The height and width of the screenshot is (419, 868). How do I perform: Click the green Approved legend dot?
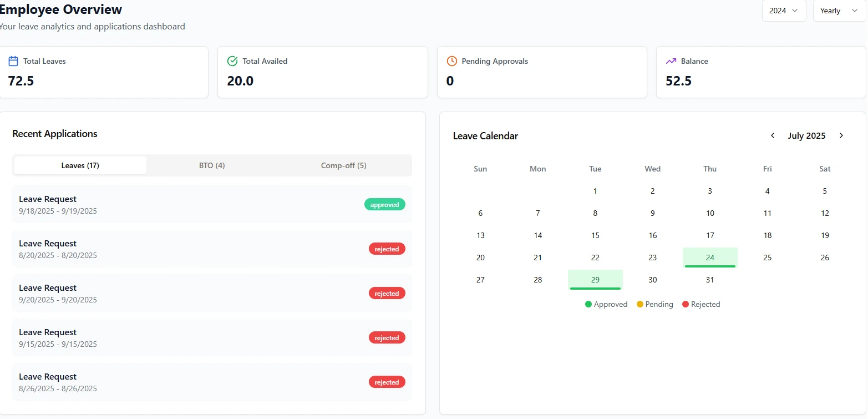point(588,304)
